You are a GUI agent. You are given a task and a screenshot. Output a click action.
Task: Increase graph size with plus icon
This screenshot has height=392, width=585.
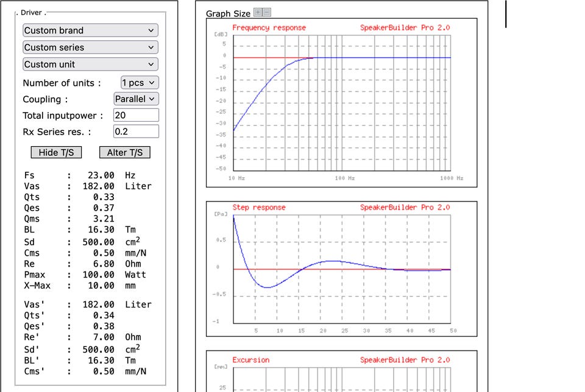[x=258, y=13]
